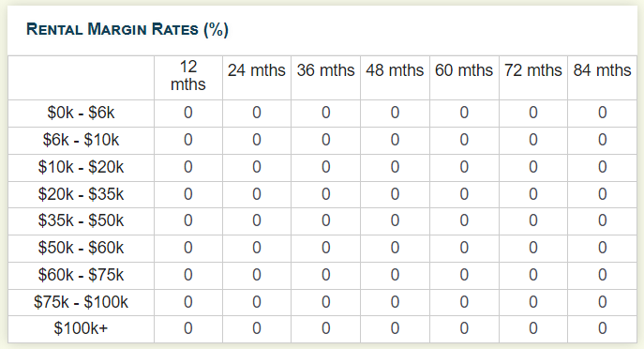Click the $60k - $75k row label
644x349 pixels.
point(81,275)
